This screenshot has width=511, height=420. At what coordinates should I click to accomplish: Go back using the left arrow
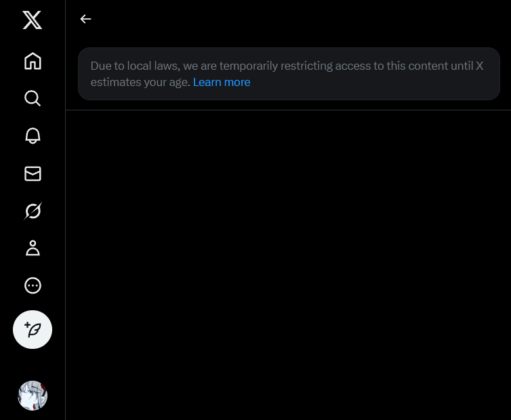(x=85, y=19)
